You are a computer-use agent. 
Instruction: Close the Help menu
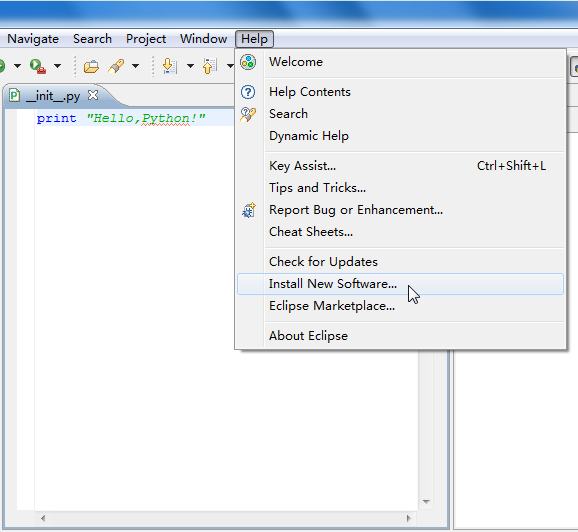pyautogui.click(x=254, y=39)
